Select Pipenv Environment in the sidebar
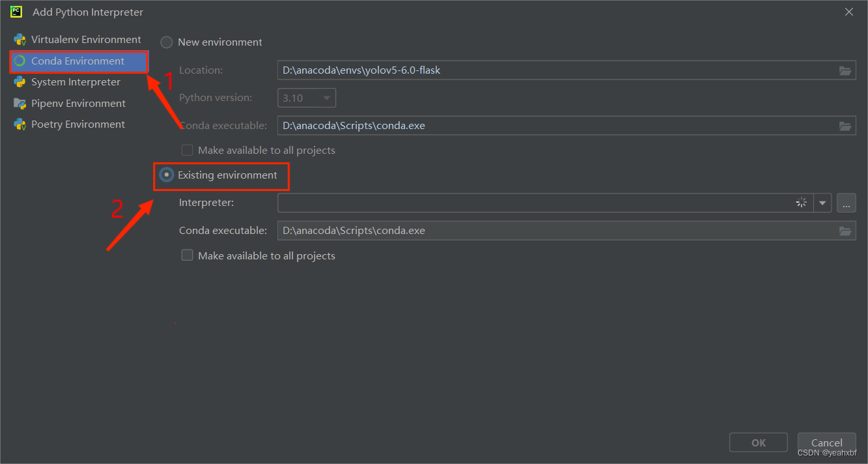Image resolution: width=868 pixels, height=464 pixels. (x=77, y=104)
